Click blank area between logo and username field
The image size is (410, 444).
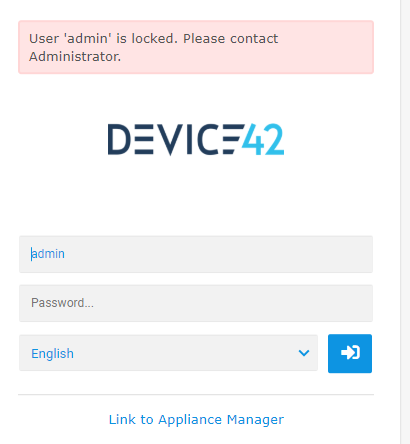196,197
